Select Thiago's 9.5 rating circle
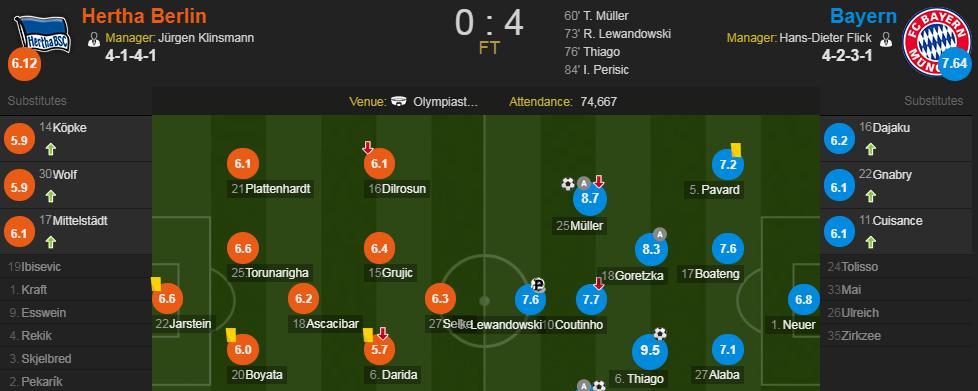This screenshot has width=978, height=391. point(649,351)
